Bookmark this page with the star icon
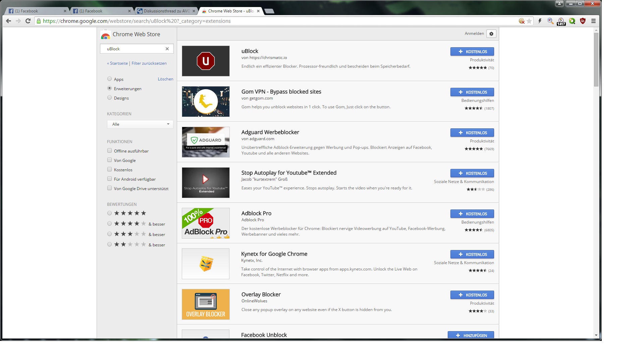The image size is (644, 362). coord(529,21)
